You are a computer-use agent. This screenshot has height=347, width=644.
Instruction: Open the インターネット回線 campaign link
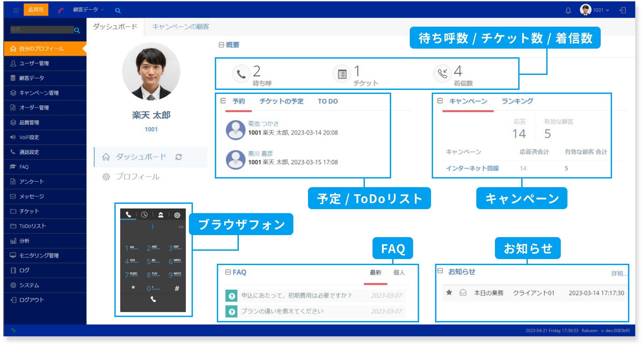coord(473,168)
